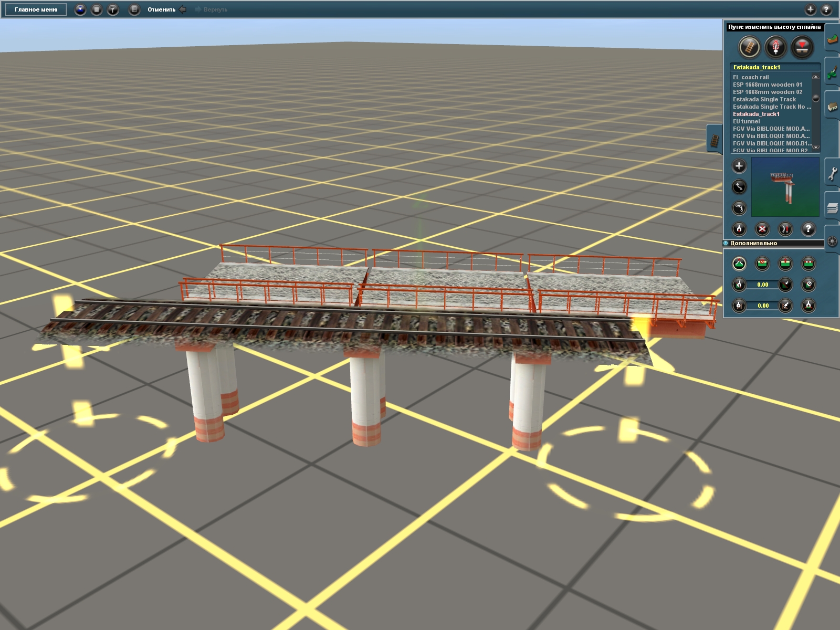This screenshot has width=840, height=630.
Task: Select the Track mode ladder icon
Action: [x=750, y=47]
